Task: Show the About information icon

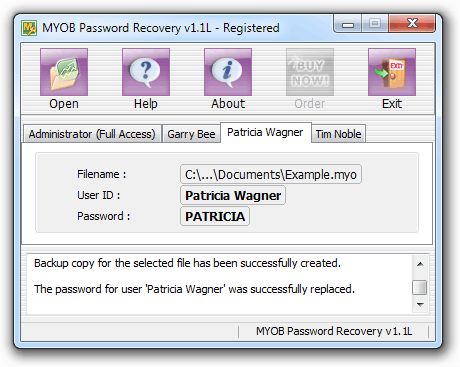Action: coord(228,72)
